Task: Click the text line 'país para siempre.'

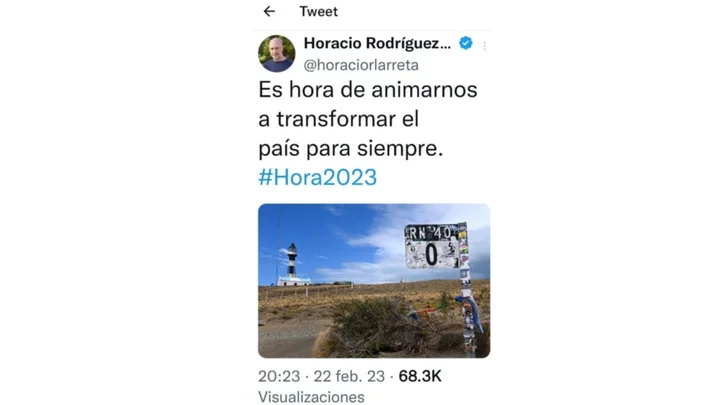Action: coord(350,149)
